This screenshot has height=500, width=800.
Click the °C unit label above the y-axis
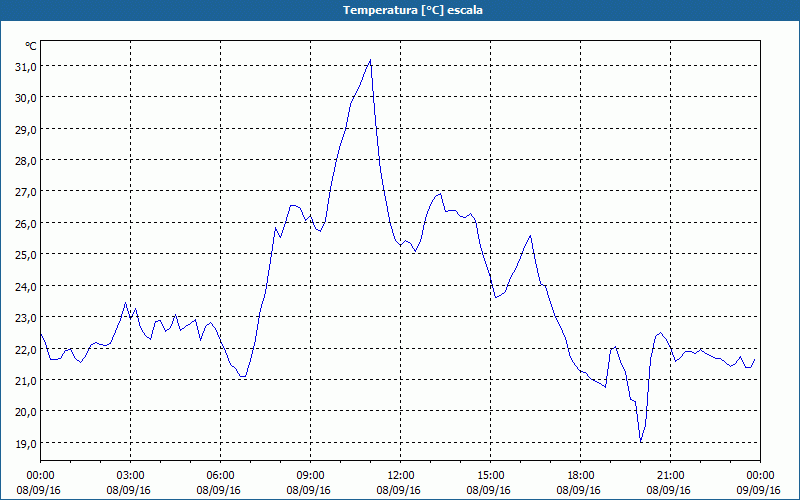31,46
